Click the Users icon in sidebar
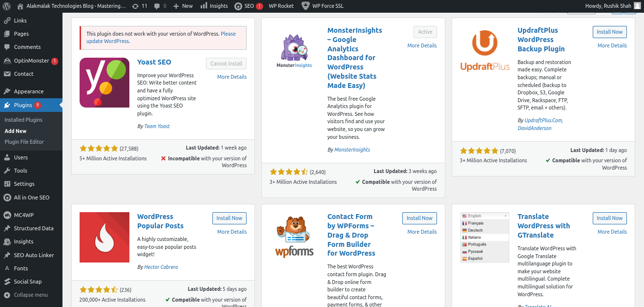The width and height of the screenshot is (644, 307). click(7, 157)
